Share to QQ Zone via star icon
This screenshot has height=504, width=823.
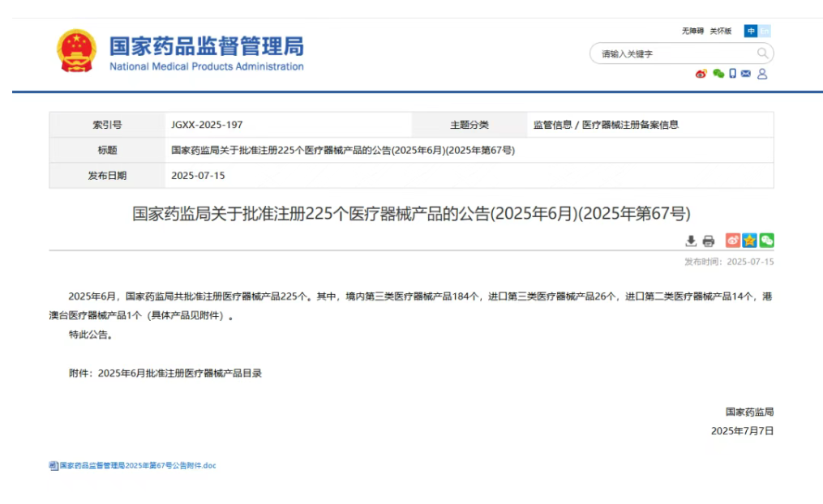pos(749,241)
